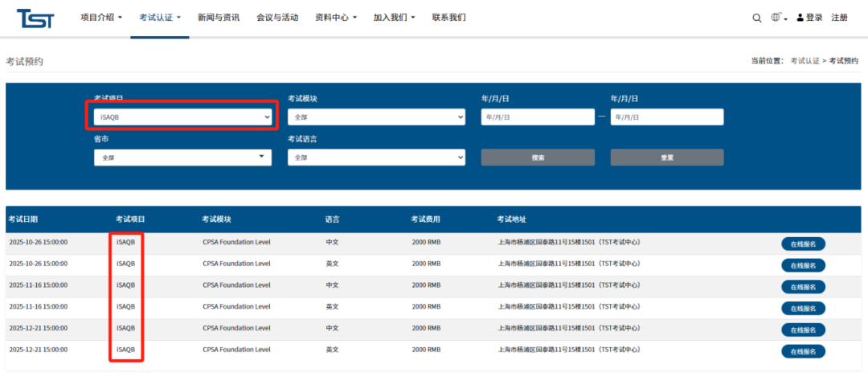Go to 新闻与资讯 page
The width and height of the screenshot is (868, 377).
pos(219,18)
